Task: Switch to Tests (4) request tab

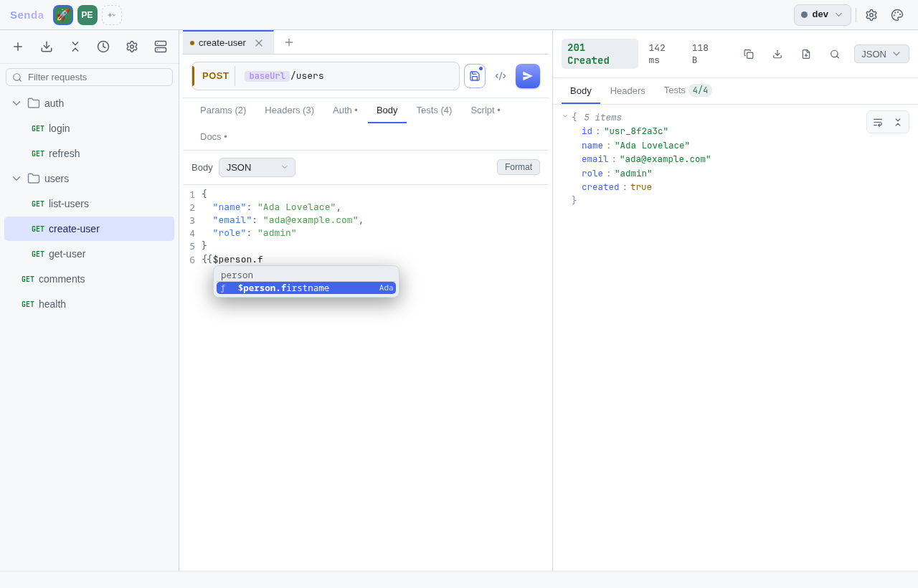Action: coord(434,110)
